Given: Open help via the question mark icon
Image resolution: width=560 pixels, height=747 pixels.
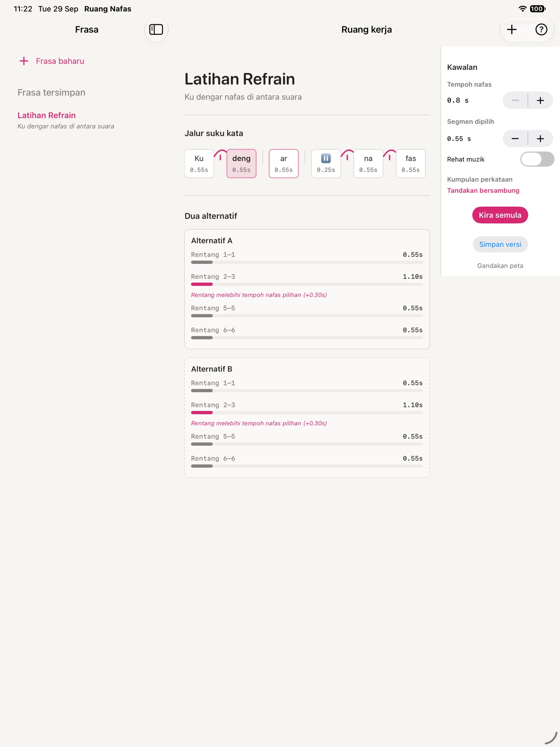Looking at the screenshot, I should pos(541,30).
